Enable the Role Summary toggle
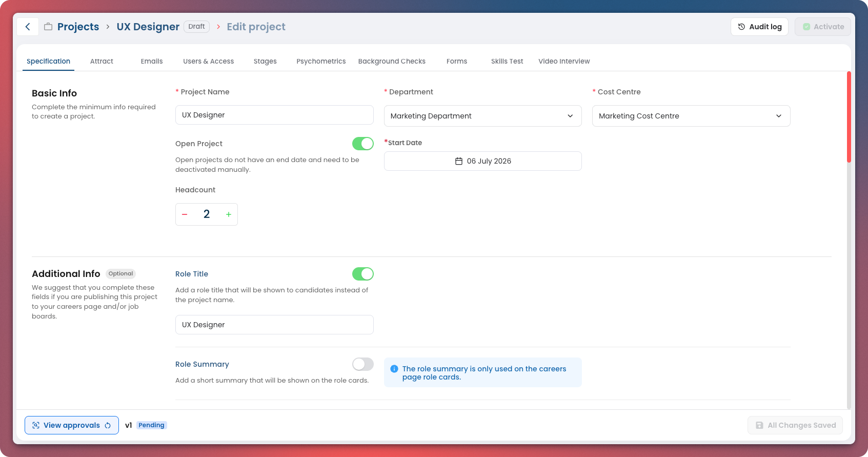Image resolution: width=868 pixels, height=457 pixels. 363,364
